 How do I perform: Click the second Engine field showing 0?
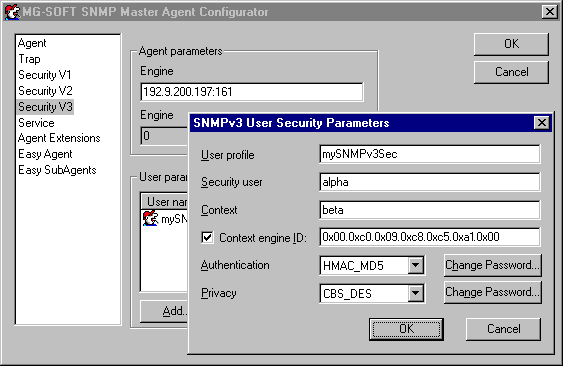[164, 136]
